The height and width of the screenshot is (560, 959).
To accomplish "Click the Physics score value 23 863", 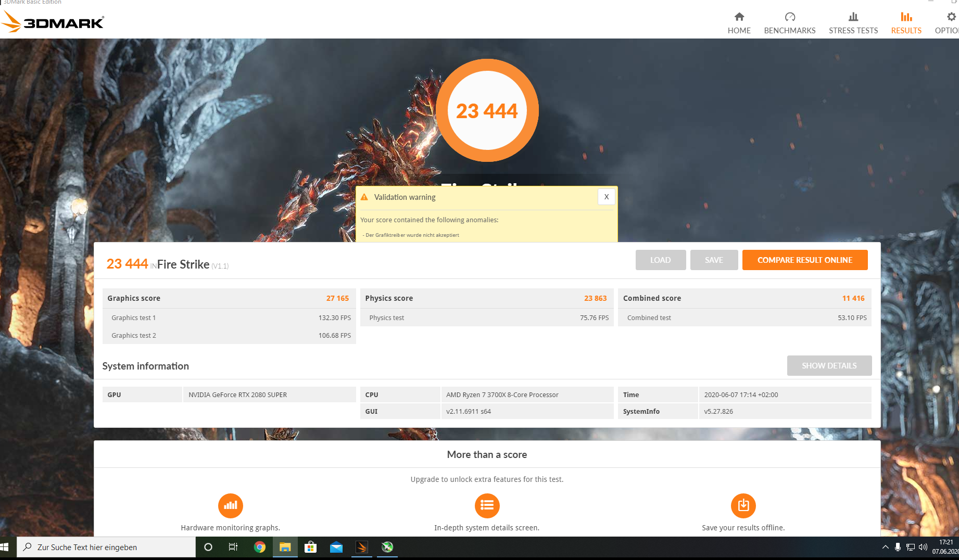I will [x=595, y=298].
